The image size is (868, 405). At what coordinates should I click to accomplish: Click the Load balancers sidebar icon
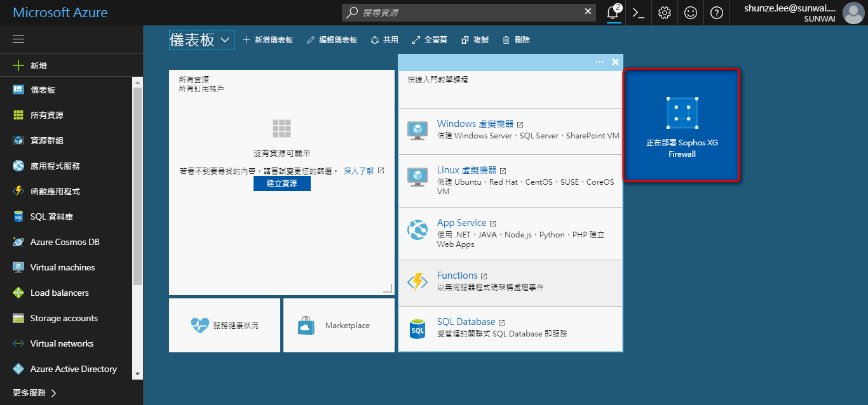click(18, 293)
